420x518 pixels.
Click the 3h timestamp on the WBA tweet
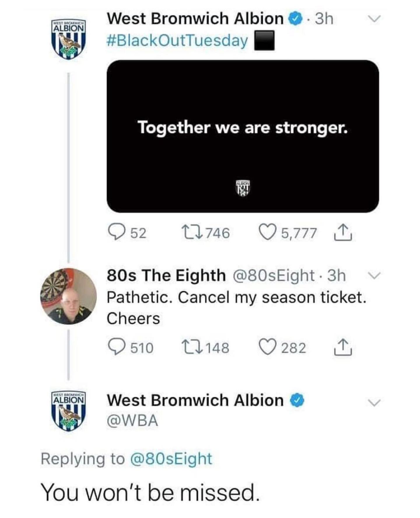pos(324,18)
